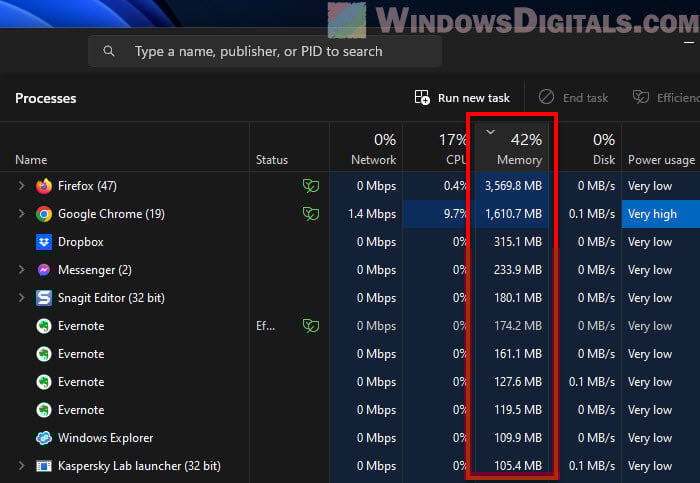
Task: Select the Messenger (2) row name
Action: coord(95,270)
